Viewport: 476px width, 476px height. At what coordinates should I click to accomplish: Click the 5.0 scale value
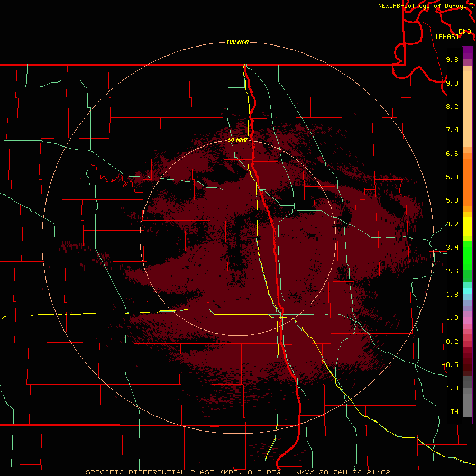[452, 200]
